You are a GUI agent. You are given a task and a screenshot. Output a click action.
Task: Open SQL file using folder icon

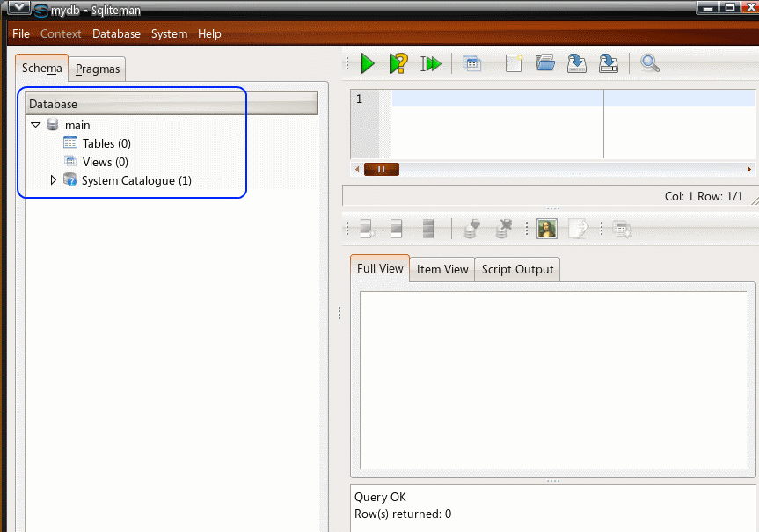pos(545,63)
